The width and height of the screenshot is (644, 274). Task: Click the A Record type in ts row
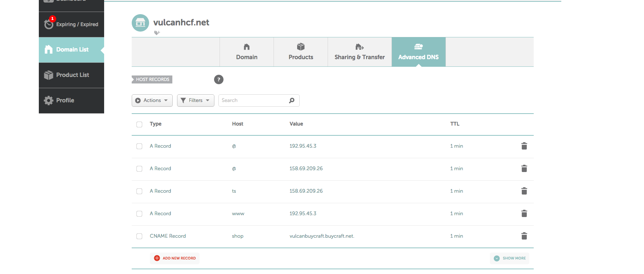click(x=160, y=191)
